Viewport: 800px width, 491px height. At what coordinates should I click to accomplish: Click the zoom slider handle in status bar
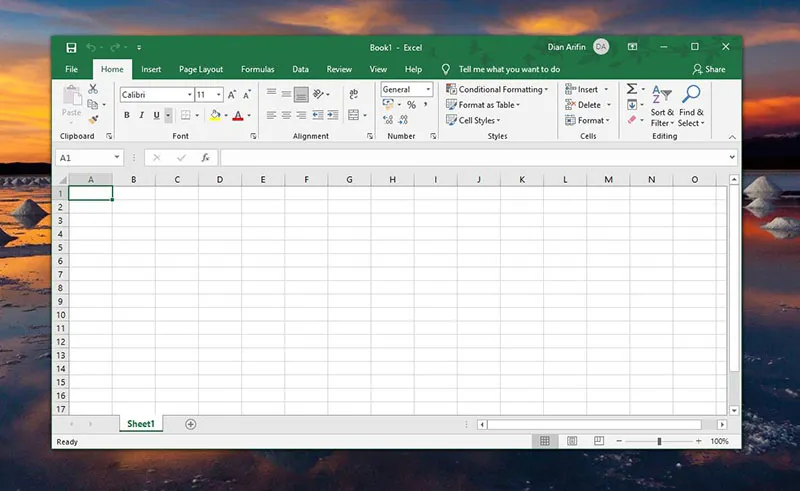659,441
